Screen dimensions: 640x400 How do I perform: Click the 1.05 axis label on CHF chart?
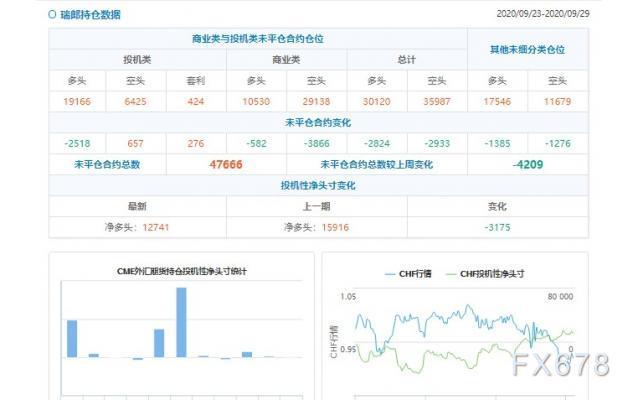348,296
